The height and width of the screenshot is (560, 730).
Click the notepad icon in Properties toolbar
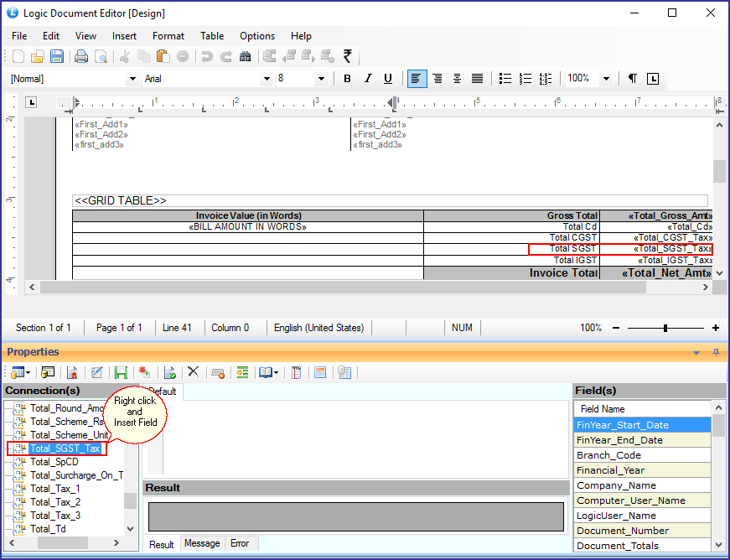point(296,372)
